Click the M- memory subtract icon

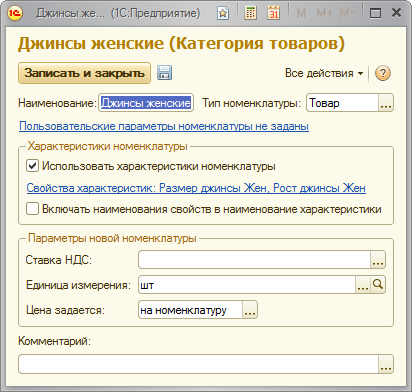coord(348,13)
